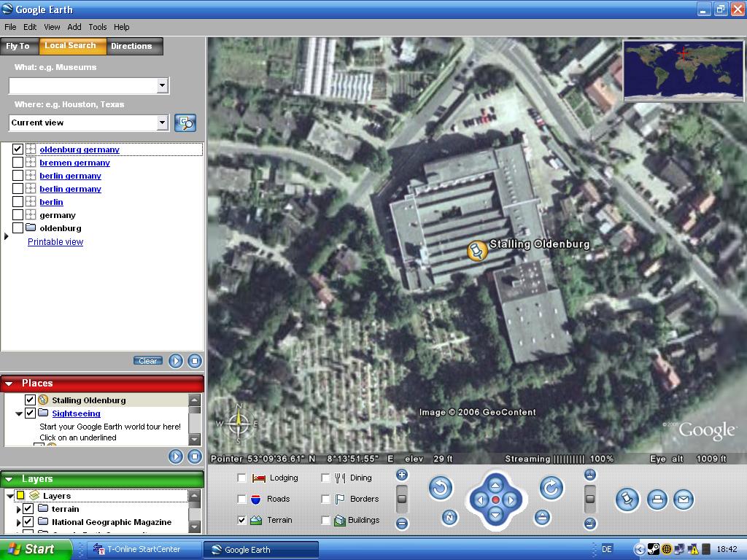This screenshot has width=747, height=560.
Task: Expand National Geographic Magazine folder
Action: click(18, 522)
